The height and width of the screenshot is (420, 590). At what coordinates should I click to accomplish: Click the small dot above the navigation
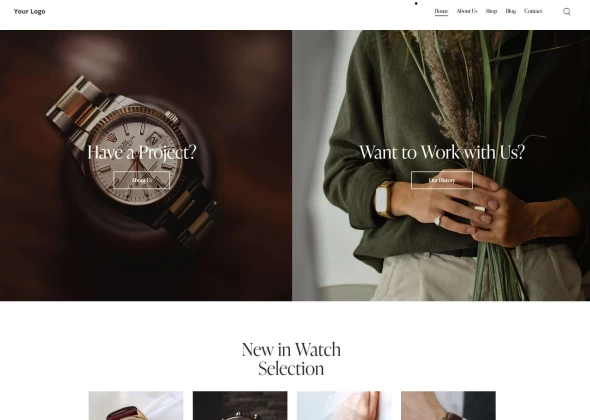(416, 3)
